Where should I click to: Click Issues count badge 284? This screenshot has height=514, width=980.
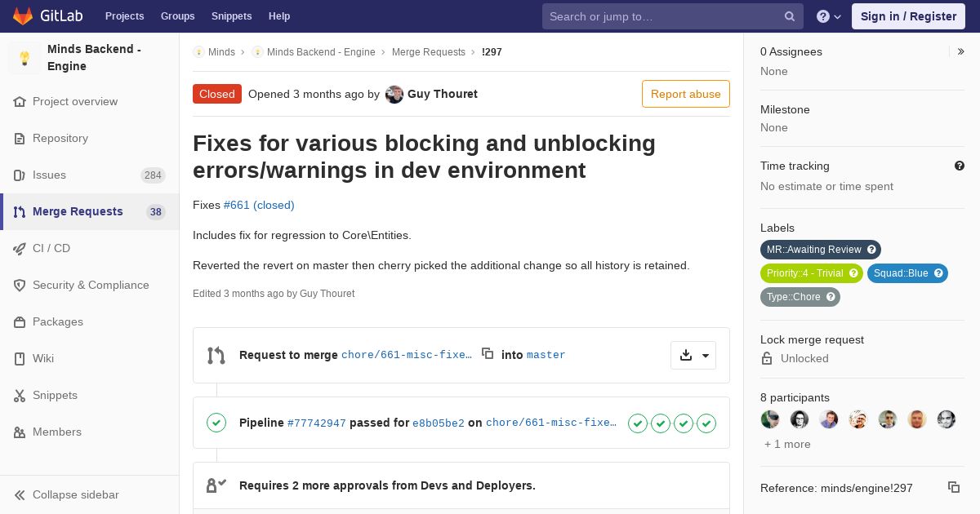[x=153, y=175]
